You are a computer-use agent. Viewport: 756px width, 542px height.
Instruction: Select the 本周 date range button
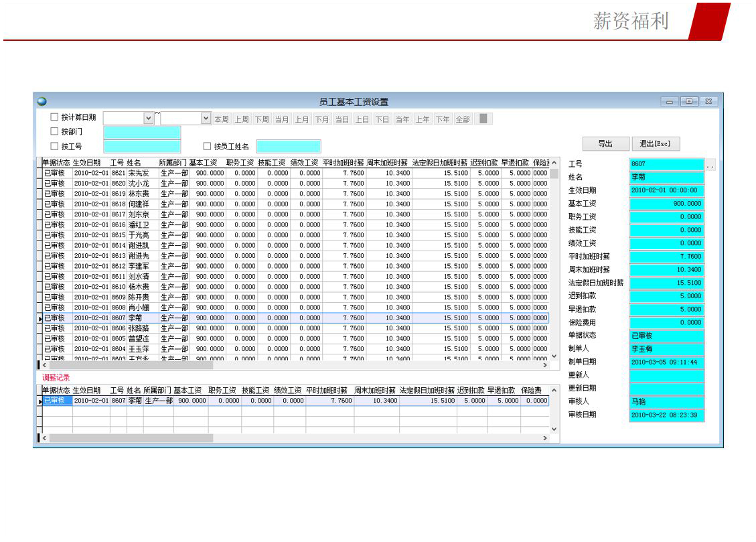click(222, 119)
